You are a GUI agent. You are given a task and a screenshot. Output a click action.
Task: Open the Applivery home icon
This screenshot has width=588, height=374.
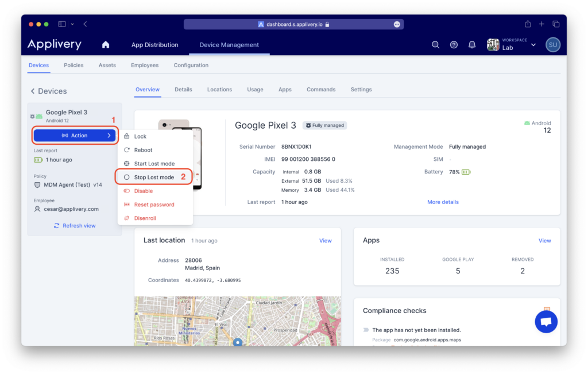click(106, 45)
